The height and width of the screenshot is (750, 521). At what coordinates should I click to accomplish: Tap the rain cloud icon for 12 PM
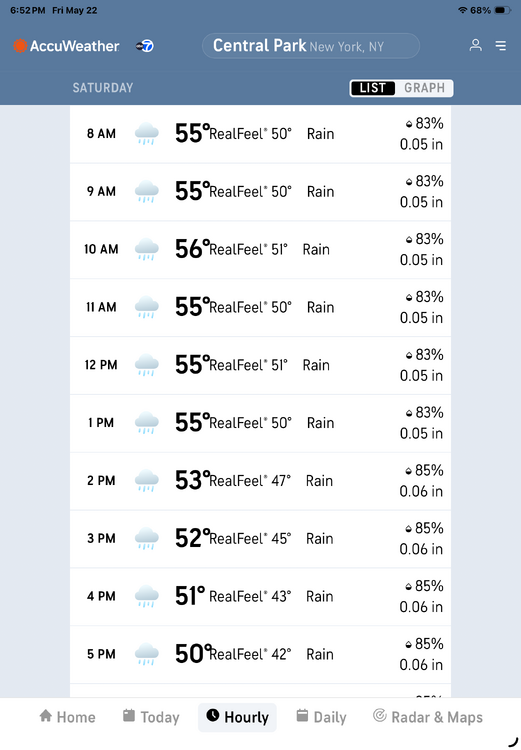146,365
